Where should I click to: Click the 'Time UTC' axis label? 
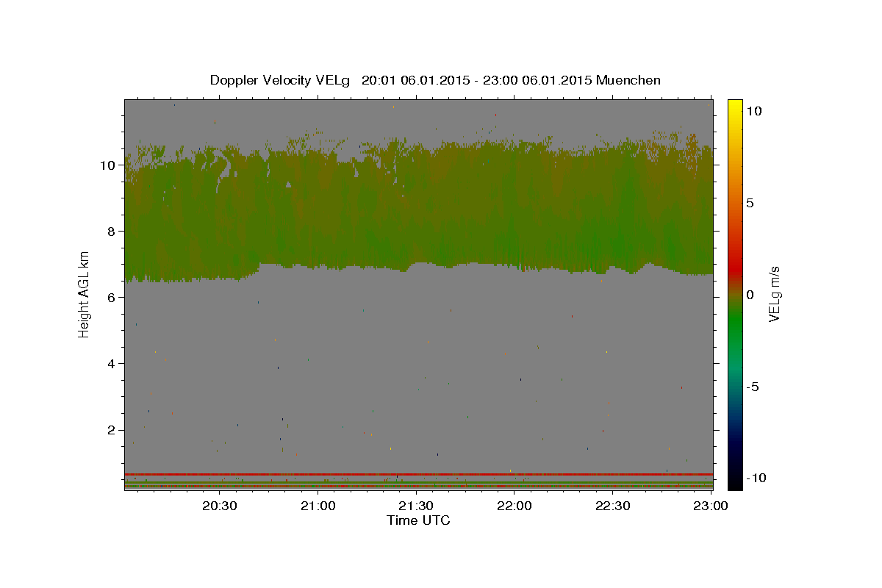(x=418, y=520)
